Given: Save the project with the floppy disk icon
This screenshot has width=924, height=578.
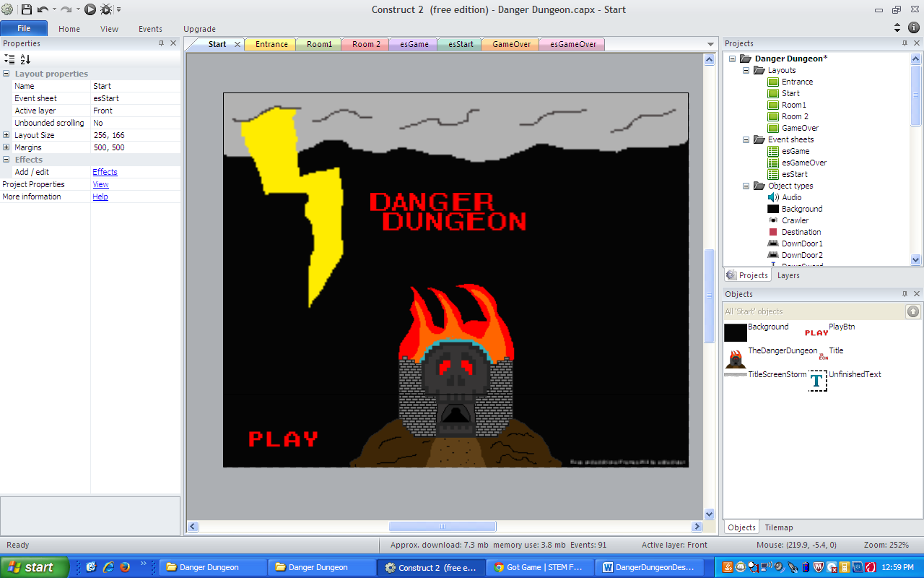Looking at the screenshot, I should click(27, 9).
